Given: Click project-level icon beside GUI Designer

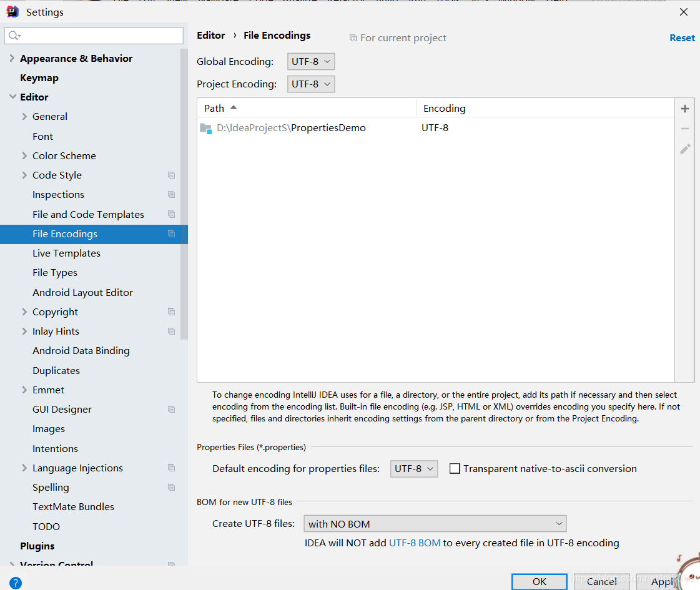Looking at the screenshot, I should click(172, 409).
